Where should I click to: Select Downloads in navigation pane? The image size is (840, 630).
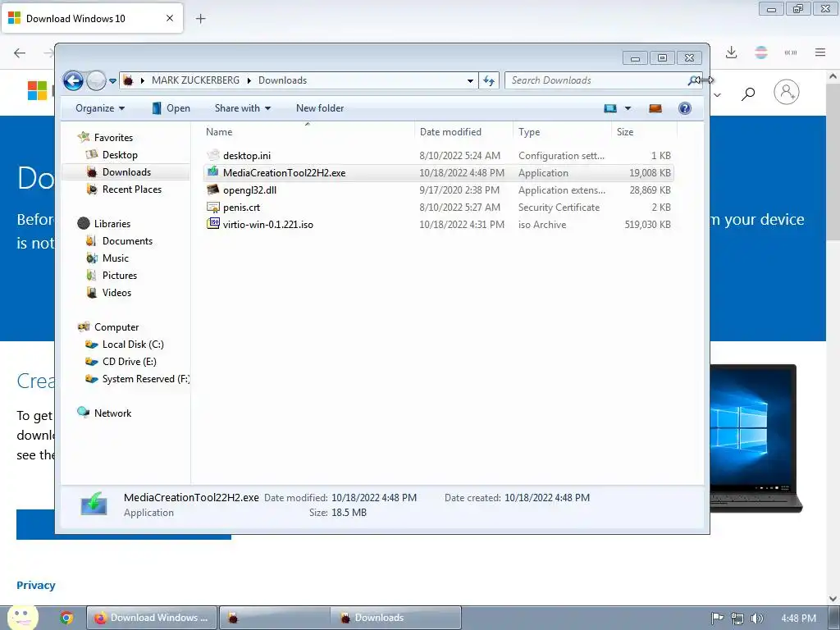[x=126, y=172]
